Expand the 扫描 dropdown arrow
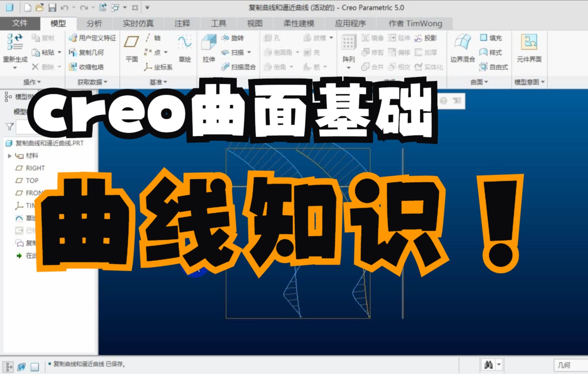 click(x=249, y=52)
